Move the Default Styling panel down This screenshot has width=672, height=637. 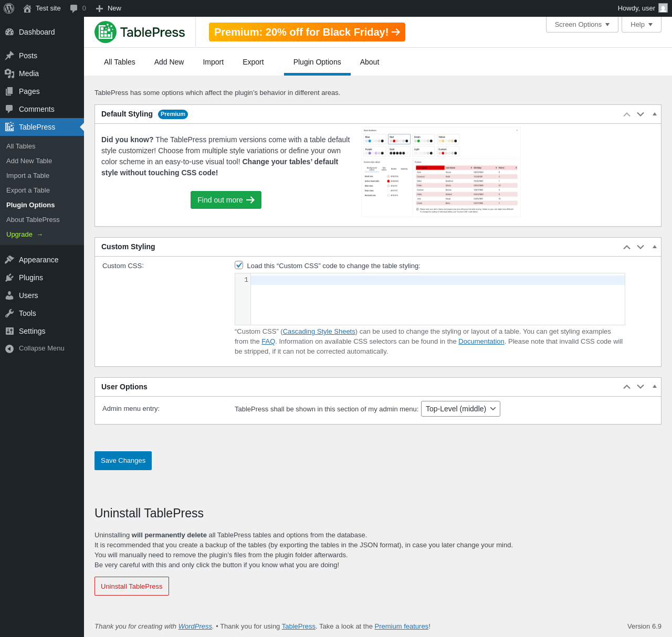640,114
